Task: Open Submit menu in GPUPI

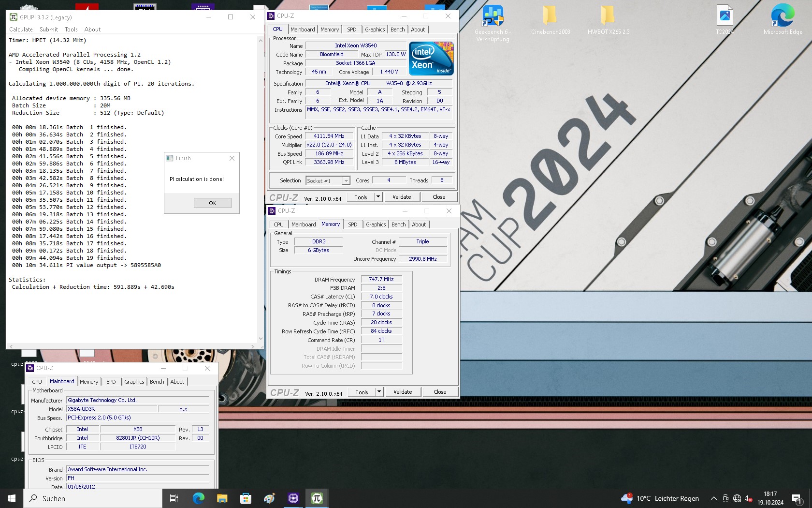Action: click(49, 30)
